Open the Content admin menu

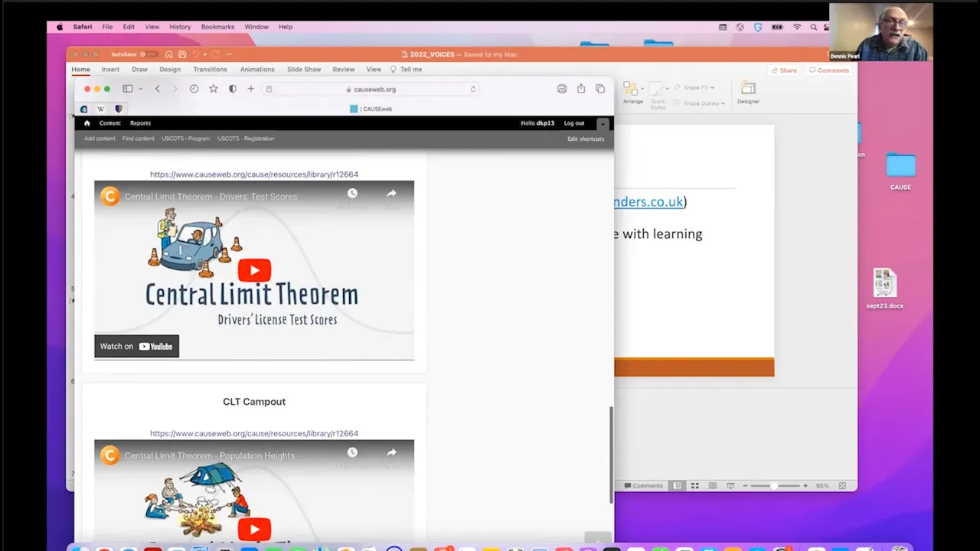pos(109,123)
